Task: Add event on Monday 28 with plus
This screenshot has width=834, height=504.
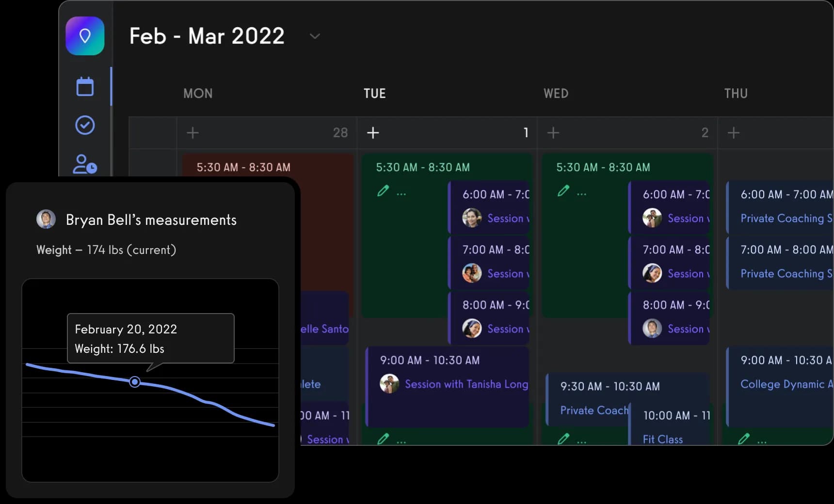Action: [192, 132]
